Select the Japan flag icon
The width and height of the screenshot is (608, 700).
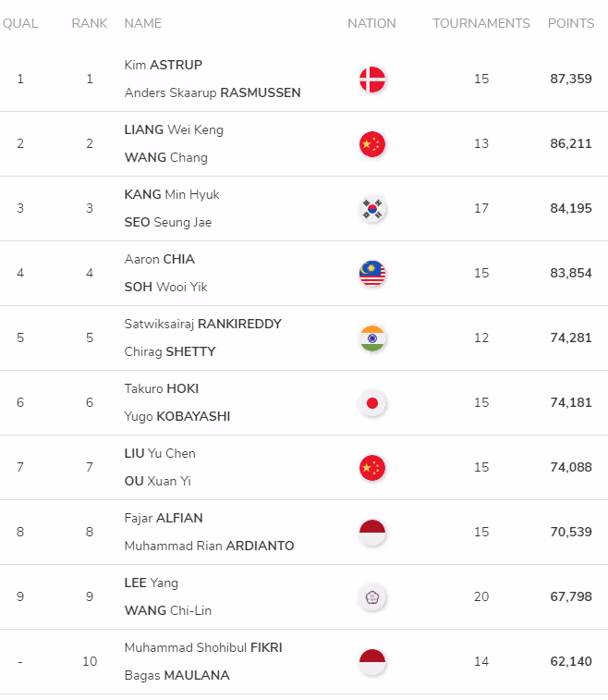click(x=372, y=403)
